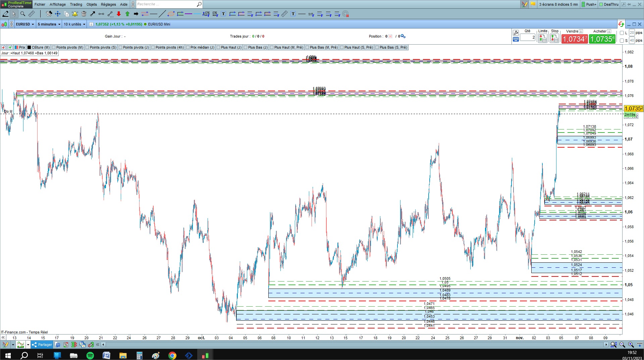Click the Push+ button
Image resolution: width=644 pixels, height=360 pixels.
[x=589, y=4]
